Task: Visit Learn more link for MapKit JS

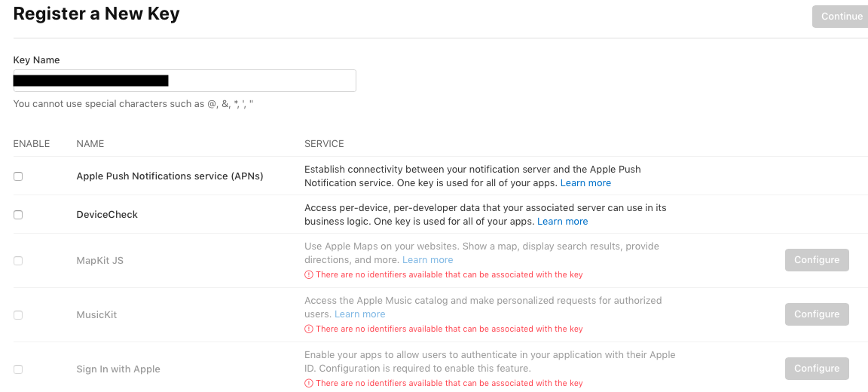Action: pyautogui.click(x=427, y=259)
